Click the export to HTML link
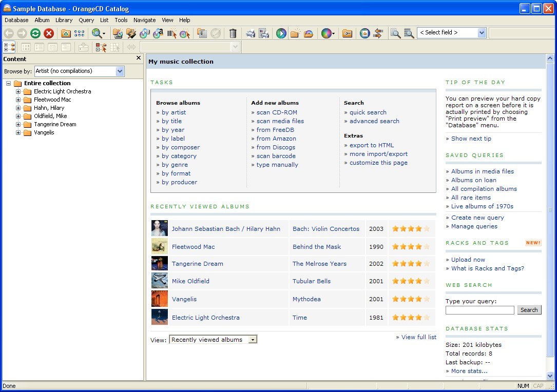The image size is (557, 392). point(372,145)
